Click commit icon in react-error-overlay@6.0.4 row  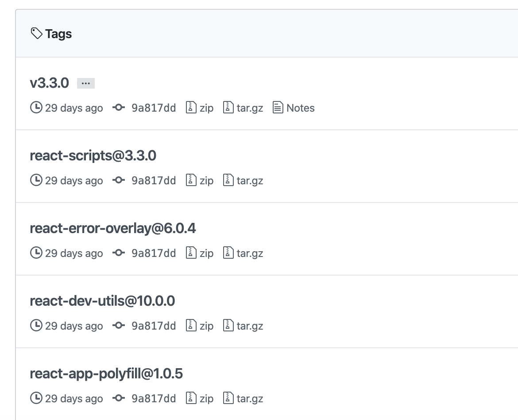tap(119, 253)
